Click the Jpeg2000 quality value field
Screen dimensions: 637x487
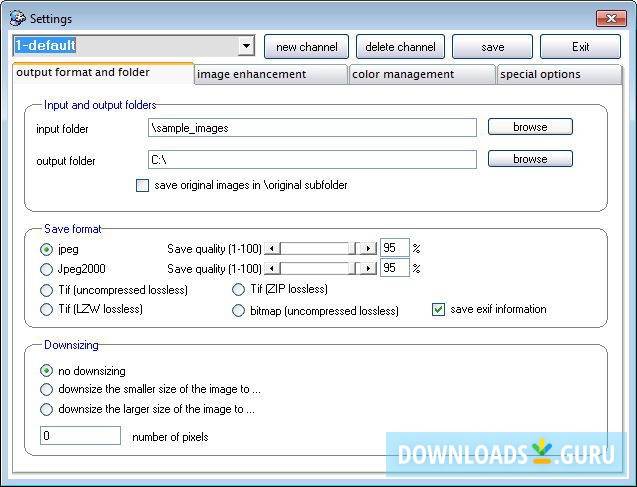pyautogui.click(x=394, y=268)
